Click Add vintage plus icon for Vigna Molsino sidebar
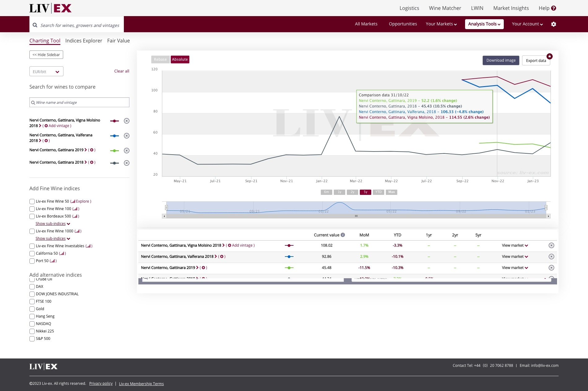Viewport: 588px width, 391px height. click(46, 126)
